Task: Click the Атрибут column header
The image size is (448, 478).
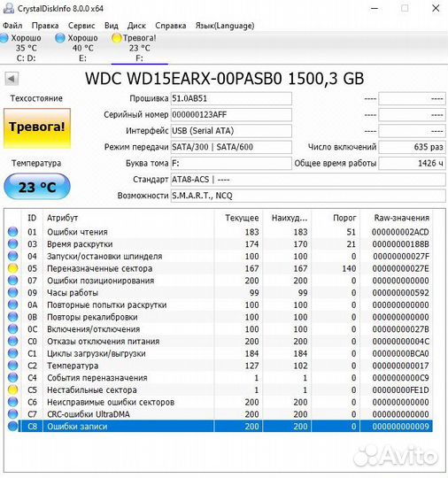Action: pyautogui.click(x=128, y=218)
